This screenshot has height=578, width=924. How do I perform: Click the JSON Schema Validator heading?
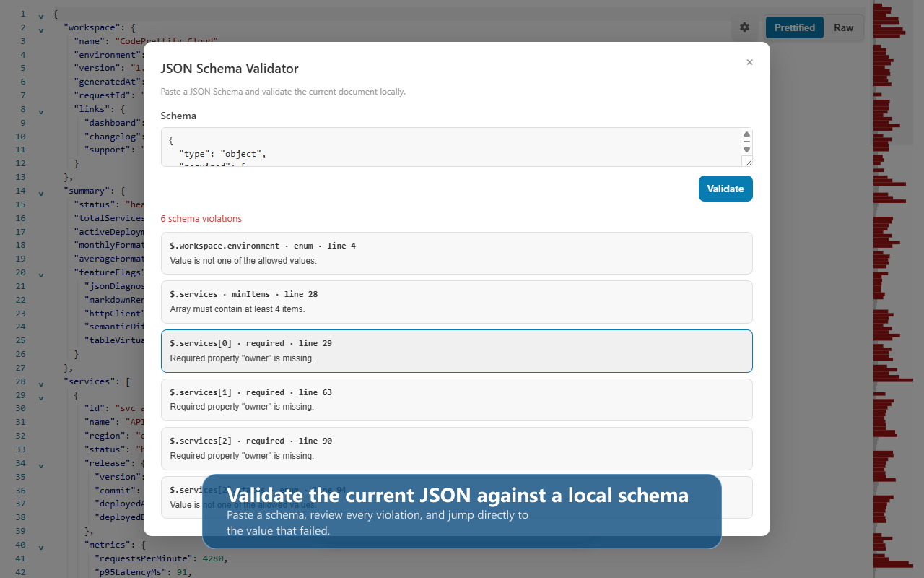coord(230,69)
